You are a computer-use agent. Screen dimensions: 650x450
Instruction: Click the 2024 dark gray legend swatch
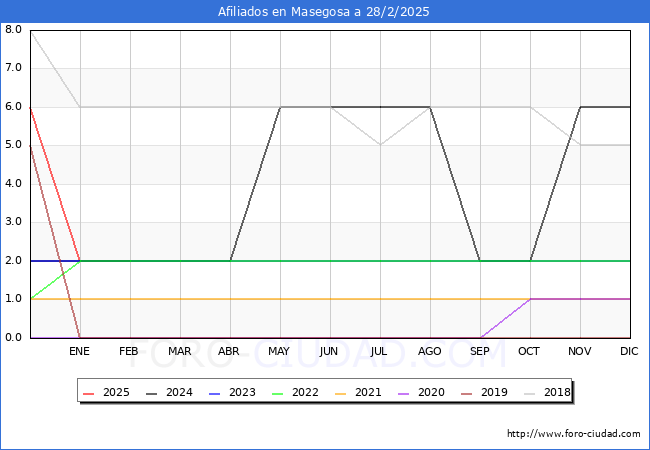152,393
